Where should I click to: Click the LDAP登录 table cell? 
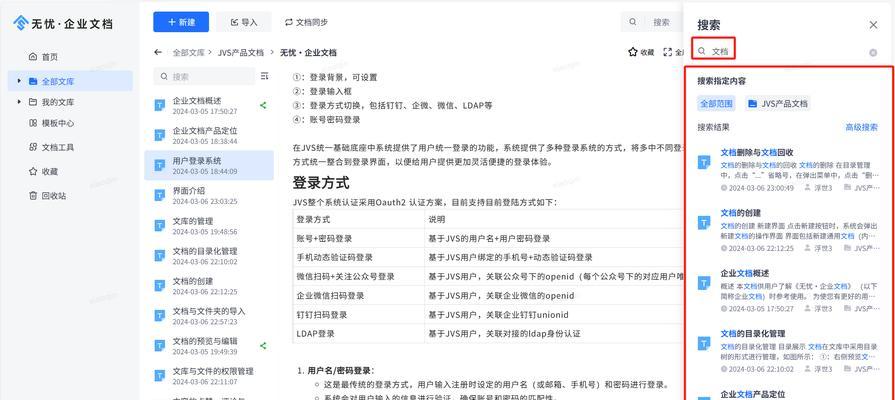tap(358, 333)
